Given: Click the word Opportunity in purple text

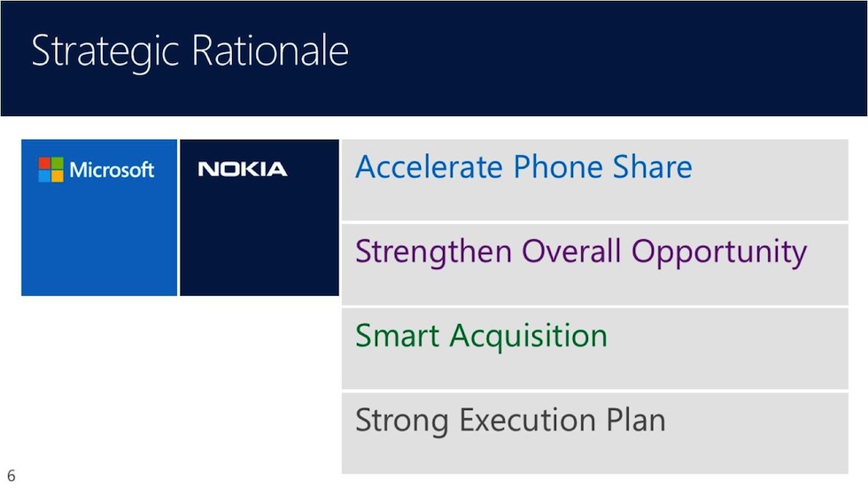Looking at the screenshot, I should pos(718,252).
